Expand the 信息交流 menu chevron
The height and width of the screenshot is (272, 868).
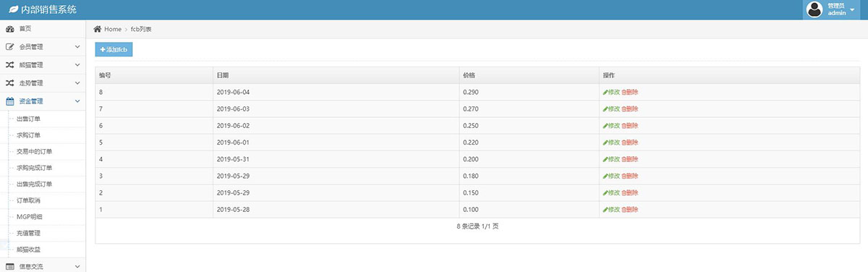point(77,267)
